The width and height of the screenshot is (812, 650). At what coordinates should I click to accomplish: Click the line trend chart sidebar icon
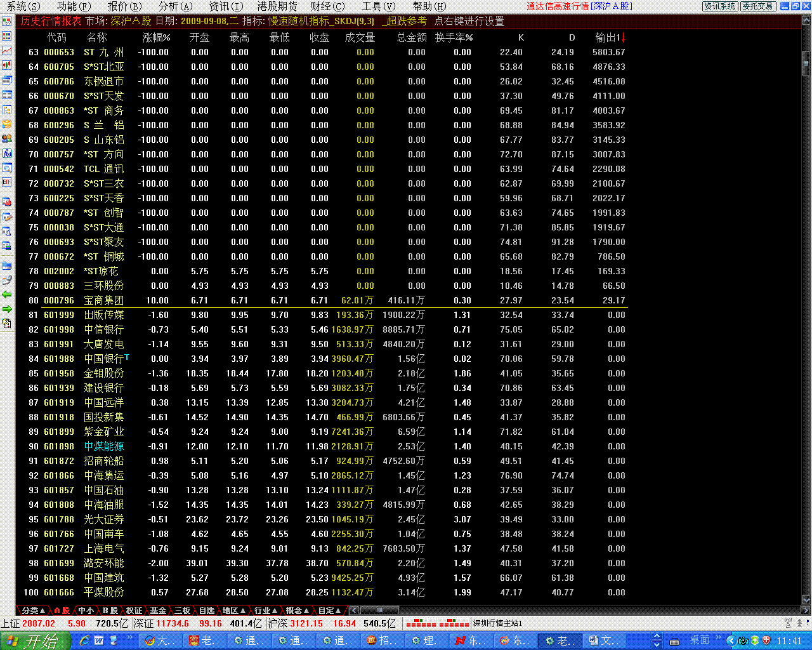pos(7,51)
